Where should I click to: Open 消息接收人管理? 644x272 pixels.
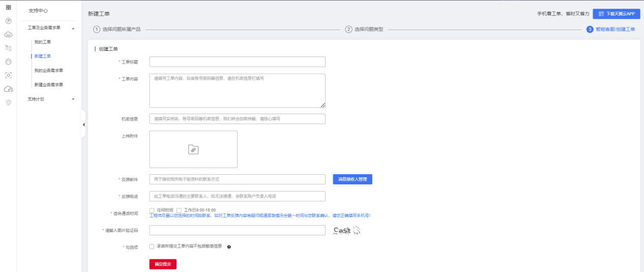[x=353, y=179]
